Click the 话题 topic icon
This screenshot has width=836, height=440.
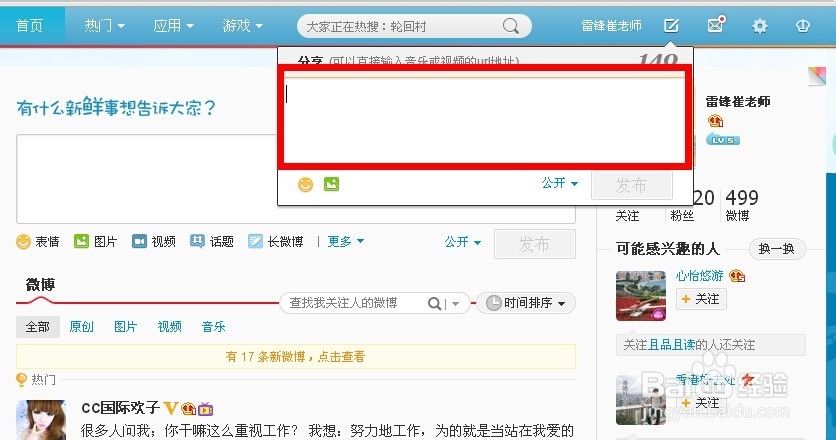click(x=197, y=242)
